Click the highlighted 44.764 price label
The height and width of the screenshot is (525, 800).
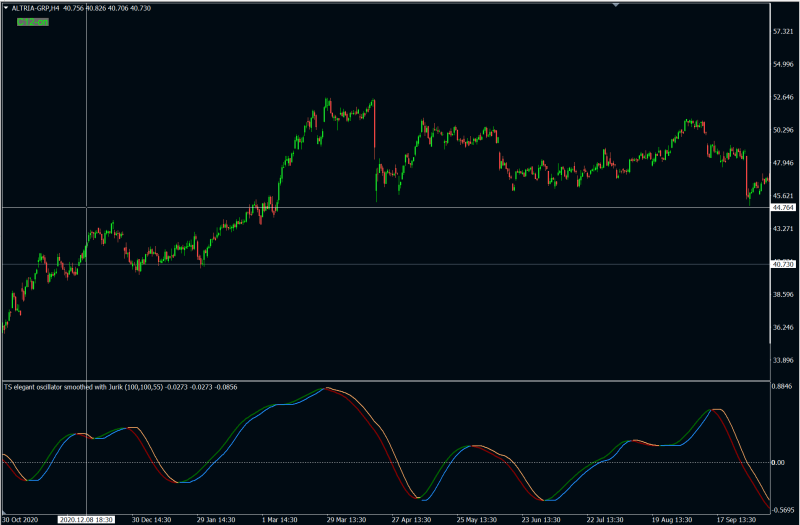pos(783,208)
